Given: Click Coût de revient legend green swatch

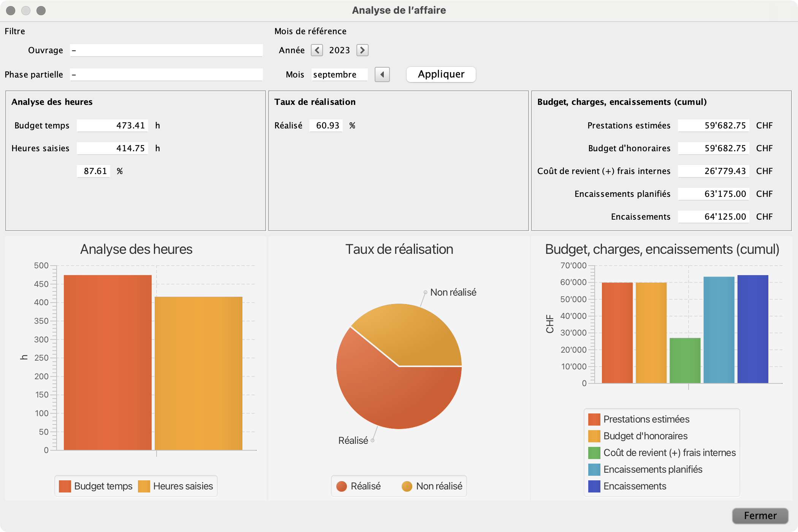Looking at the screenshot, I should click(x=594, y=453).
